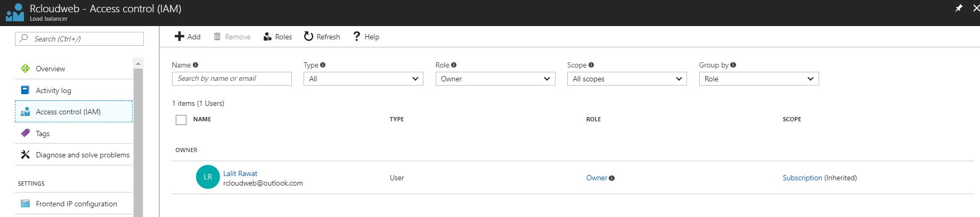The height and width of the screenshot is (217, 980).
Task: Select Overview in the sidebar
Action: point(73,69)
